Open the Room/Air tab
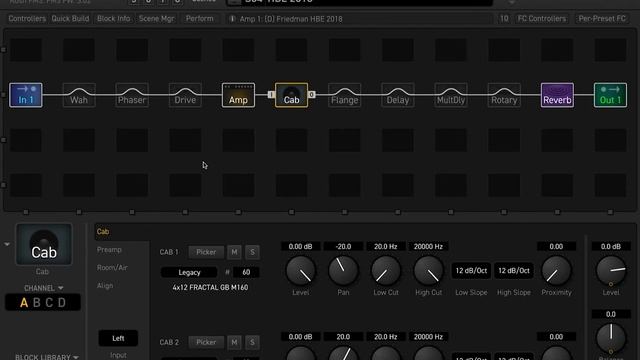640x360 pixels. pos(112,268)
